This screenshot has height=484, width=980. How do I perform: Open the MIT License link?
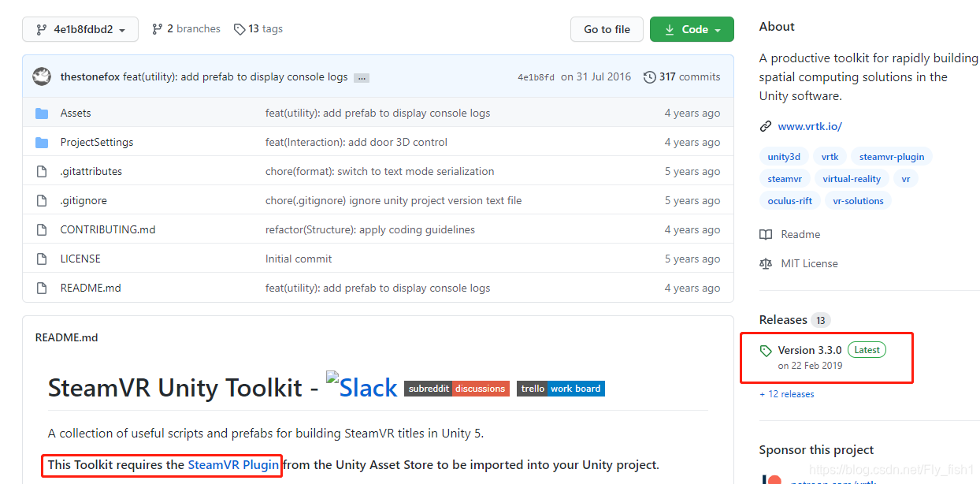click(809, 264)
